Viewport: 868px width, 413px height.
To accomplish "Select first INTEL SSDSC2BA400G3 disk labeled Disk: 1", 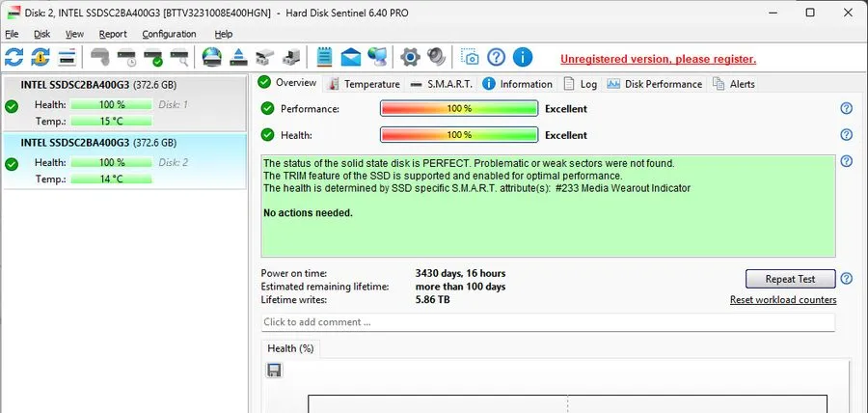I will 124,103.
